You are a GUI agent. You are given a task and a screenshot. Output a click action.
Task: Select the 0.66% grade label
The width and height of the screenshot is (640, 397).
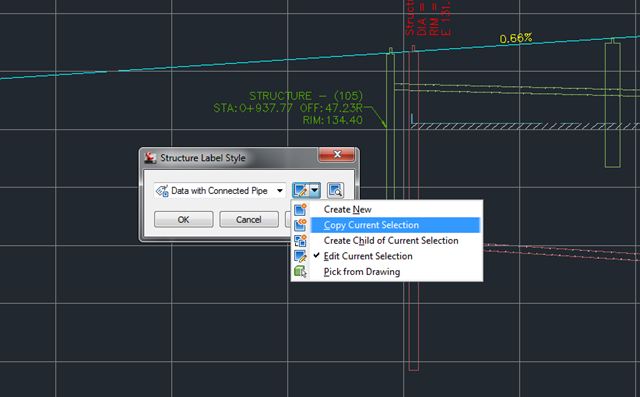516,38
